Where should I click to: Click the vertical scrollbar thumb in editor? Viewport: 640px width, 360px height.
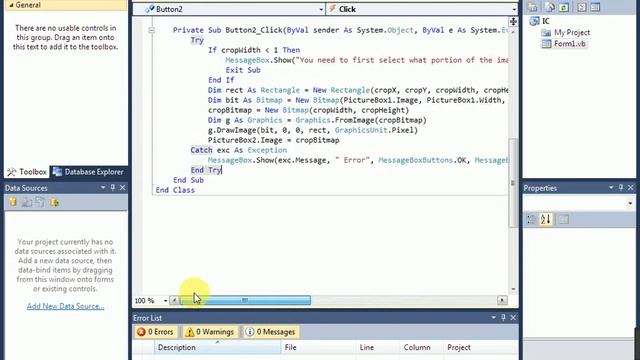coord(513,183)
